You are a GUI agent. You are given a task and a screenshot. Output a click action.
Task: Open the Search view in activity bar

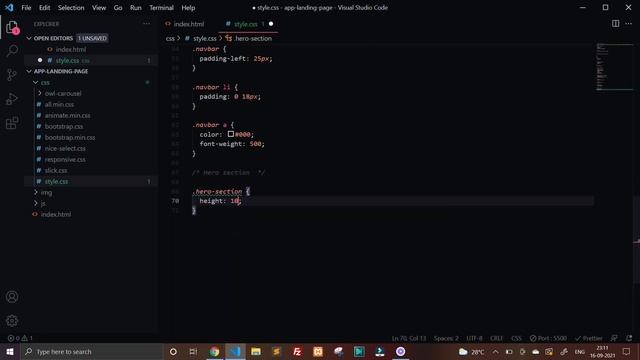point(12,51)
